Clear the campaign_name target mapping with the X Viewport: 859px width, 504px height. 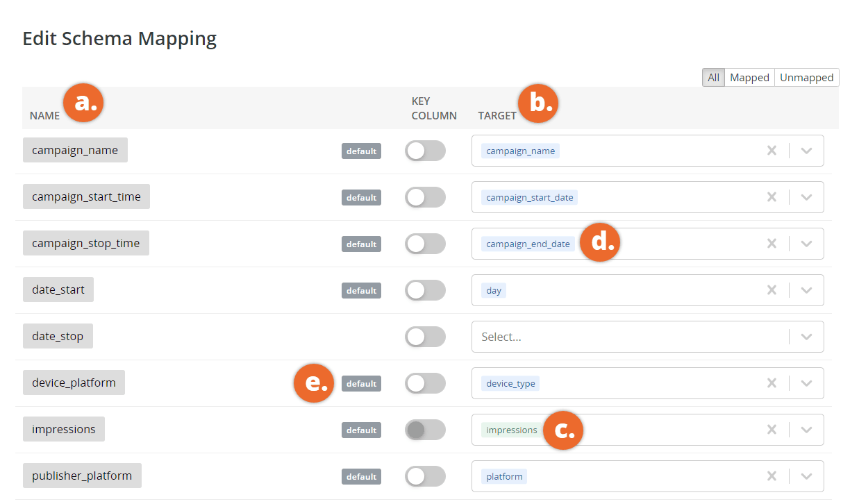[772, 150]
